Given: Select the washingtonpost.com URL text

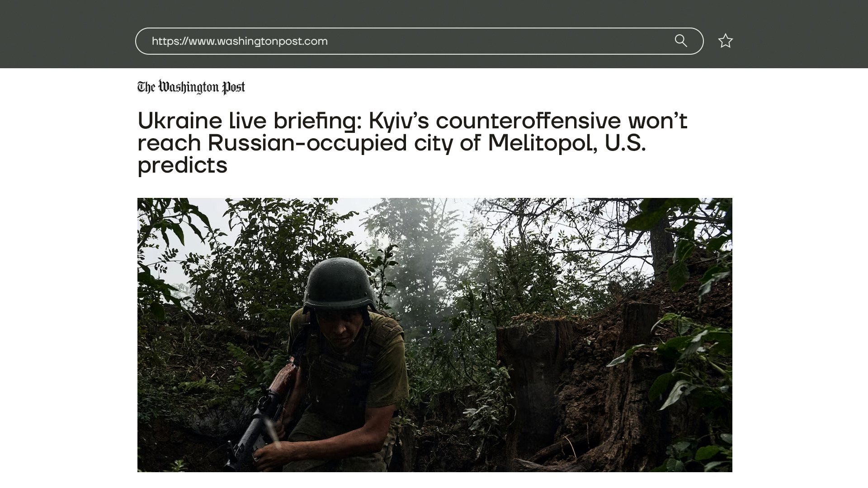Looking at the screenshot, I should click(240, 41).
